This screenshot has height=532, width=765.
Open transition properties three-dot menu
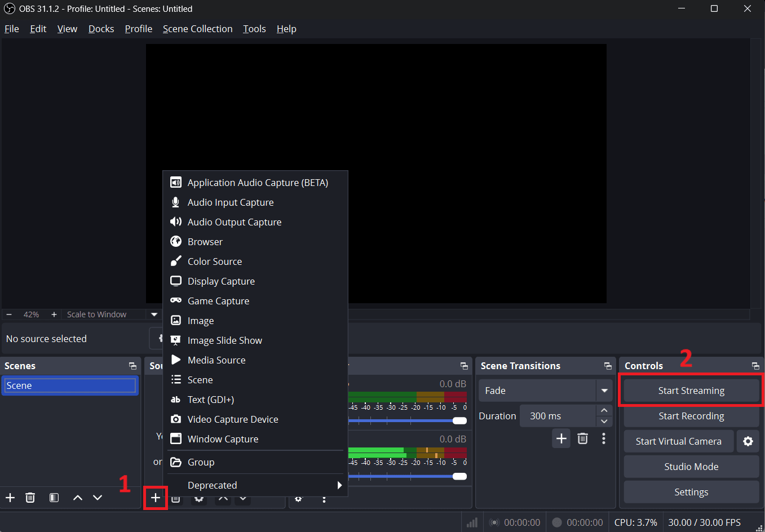604,438
